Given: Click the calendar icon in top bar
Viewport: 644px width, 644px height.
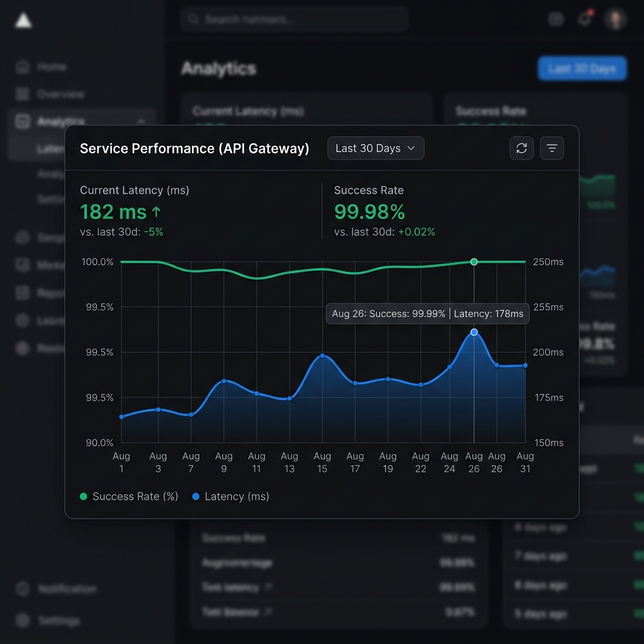Looking at the screenshot, I should 556,19.
